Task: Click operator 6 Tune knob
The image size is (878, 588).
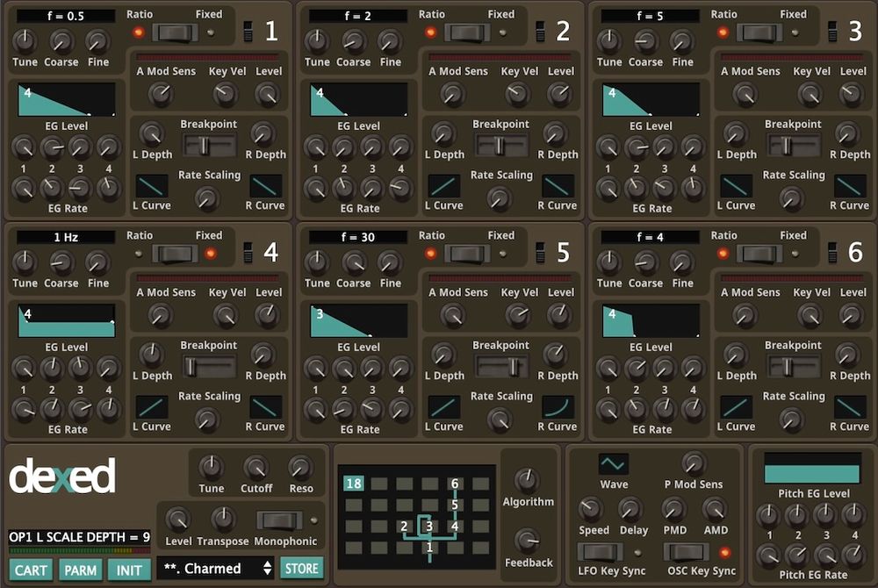Action: click(608, 262)
